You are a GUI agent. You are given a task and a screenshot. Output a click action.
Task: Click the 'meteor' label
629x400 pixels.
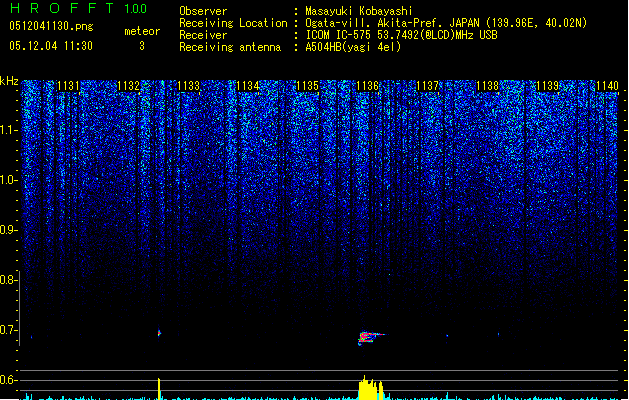[142, 31]
